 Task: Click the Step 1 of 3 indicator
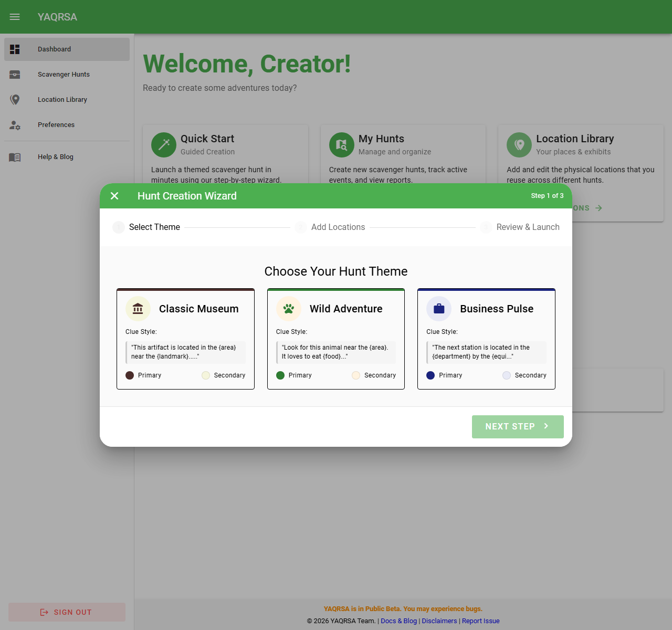[x=547, y=196]
